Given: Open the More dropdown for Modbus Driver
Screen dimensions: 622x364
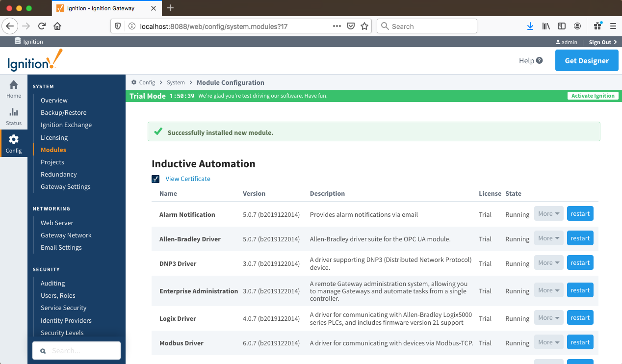Looking at the screenshot, I should [548, 342].
